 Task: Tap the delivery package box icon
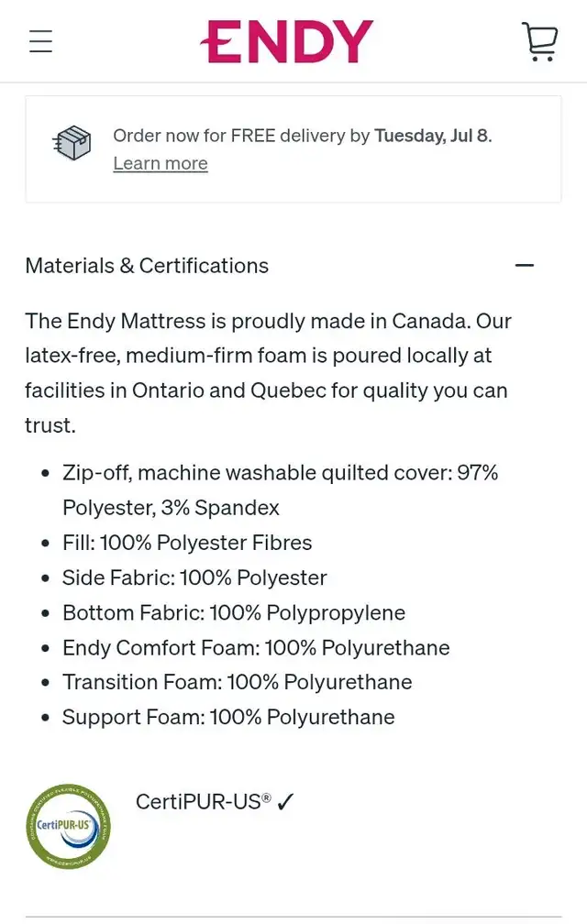point(72,143)
